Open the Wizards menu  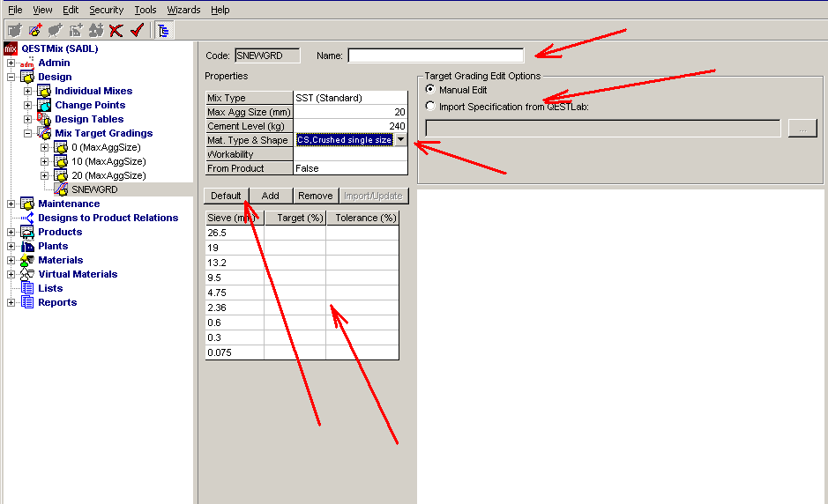pyautogui.click(x=183, y=10)
